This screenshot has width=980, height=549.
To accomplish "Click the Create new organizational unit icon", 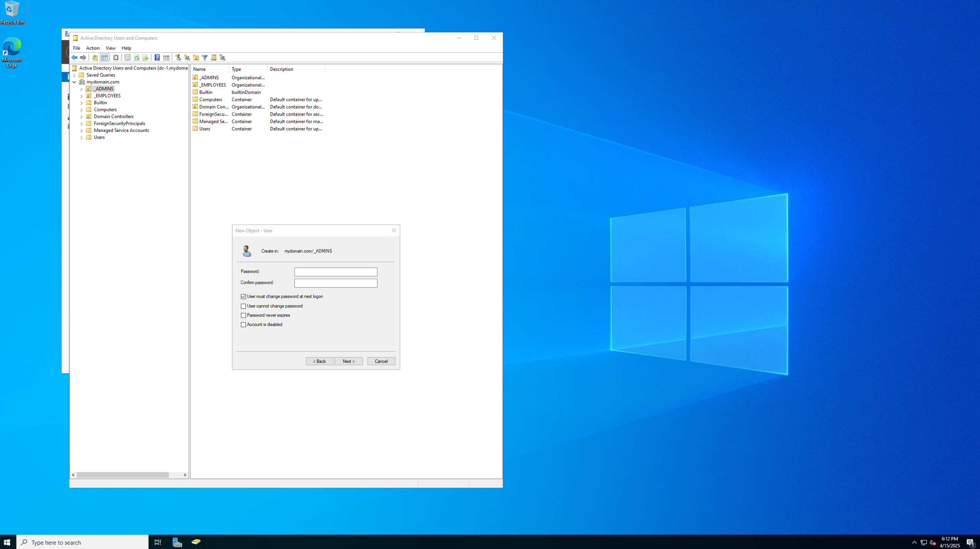I will pyautogui.click(x=196, y=58).
